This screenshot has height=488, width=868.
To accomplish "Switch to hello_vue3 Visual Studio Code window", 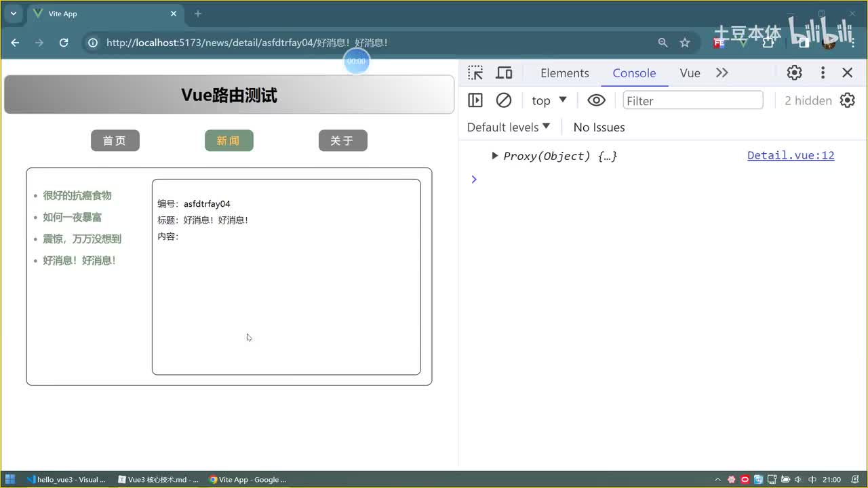I will tap(66, 479).
